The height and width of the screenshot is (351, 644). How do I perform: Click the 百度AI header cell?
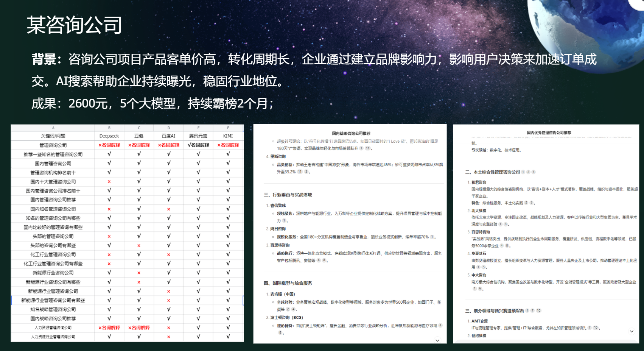coord(169,136)
